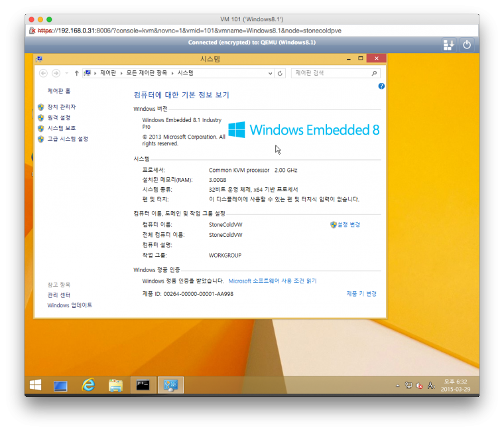Click the processor value Common KVM processor
The width and height of the screenshot is (504, 432).
point(239,170)
